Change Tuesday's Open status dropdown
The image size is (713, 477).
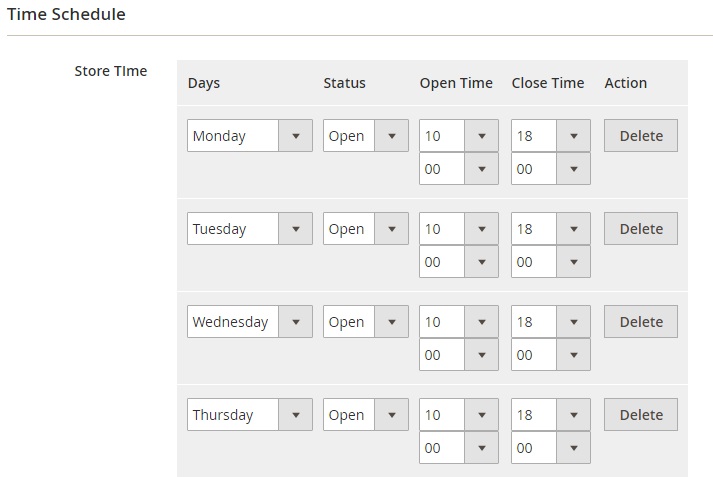point(366,228)
